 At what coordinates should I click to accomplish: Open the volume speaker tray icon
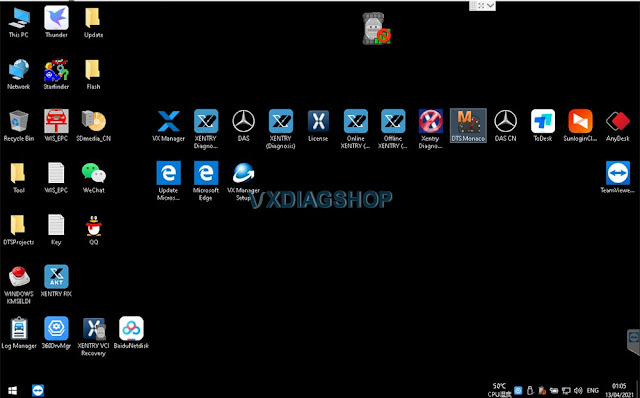tap(578, 391)
